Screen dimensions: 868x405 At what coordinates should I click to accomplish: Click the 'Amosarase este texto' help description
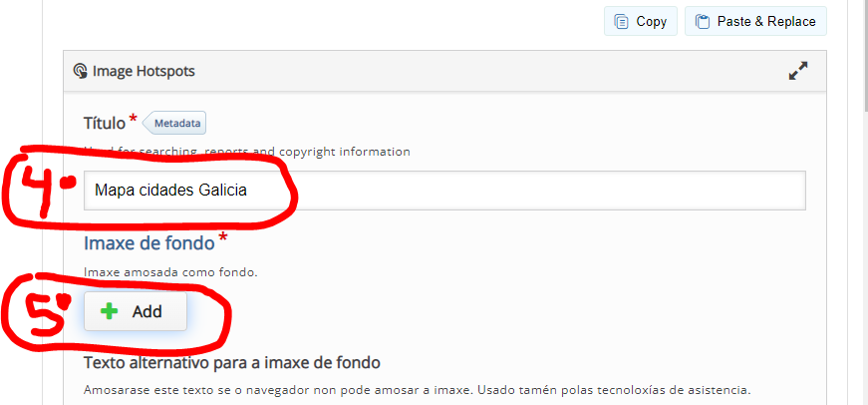coord(417,389)
